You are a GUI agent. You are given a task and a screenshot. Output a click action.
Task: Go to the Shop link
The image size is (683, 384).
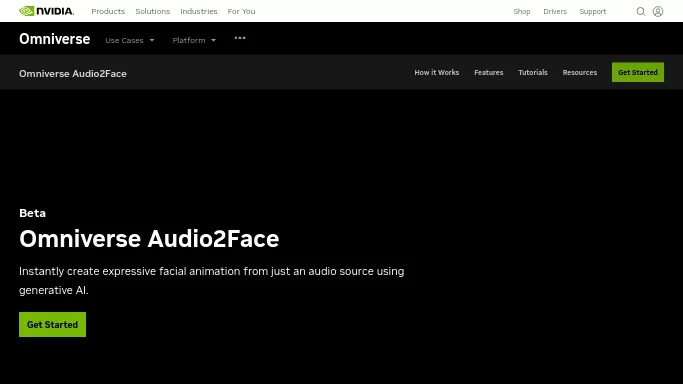point(521,11)
